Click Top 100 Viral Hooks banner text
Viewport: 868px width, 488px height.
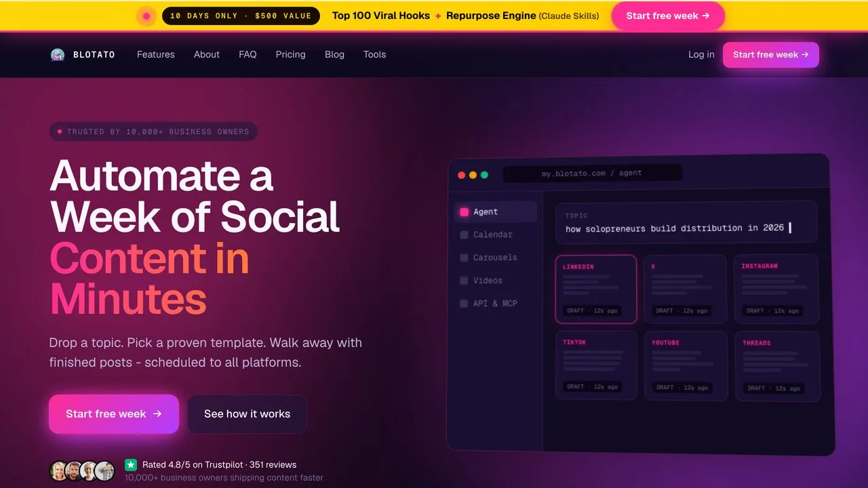(381, 16)
